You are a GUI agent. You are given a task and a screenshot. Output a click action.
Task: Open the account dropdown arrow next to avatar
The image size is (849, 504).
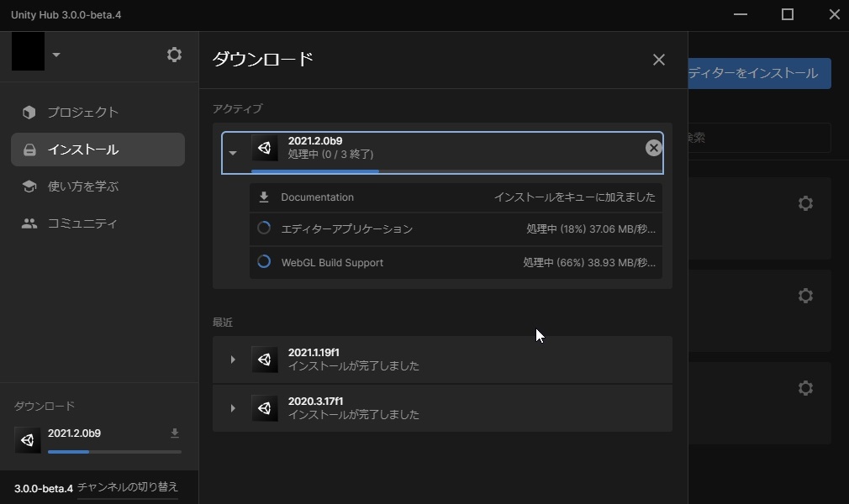tap(56, 55)
